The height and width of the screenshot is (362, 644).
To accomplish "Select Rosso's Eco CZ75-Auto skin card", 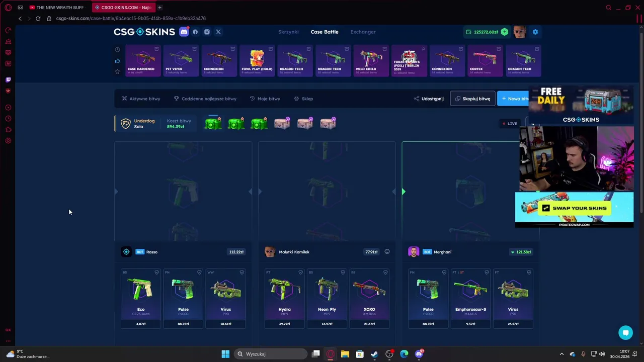I will click(141, 298).
